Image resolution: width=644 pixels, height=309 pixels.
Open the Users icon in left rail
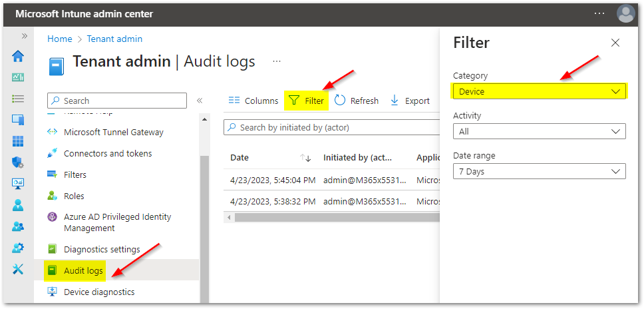click(x=18, y=204)
